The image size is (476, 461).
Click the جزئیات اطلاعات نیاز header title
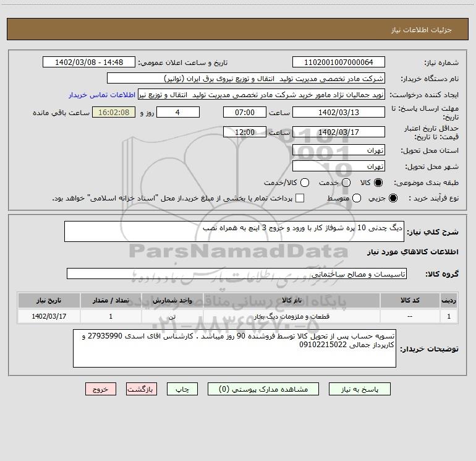click(422, 30)
